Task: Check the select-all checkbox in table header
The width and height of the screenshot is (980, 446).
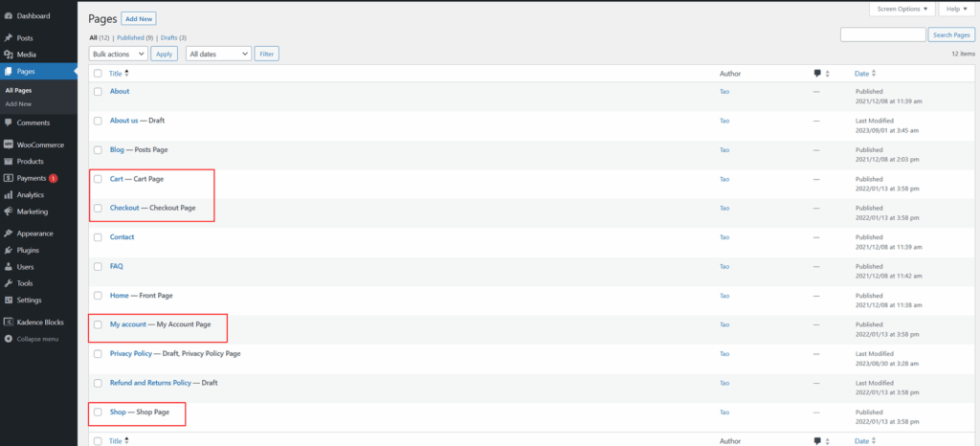Action: click(98, 74)
